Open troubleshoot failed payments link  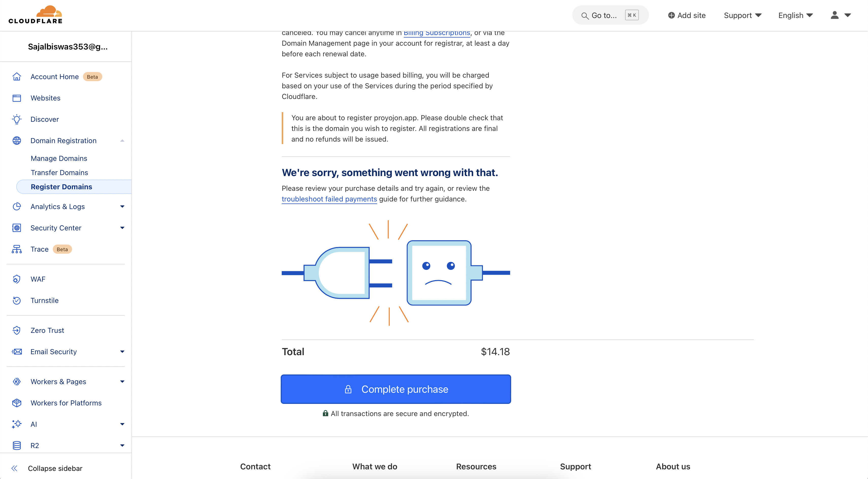click(x=329, y=199)
